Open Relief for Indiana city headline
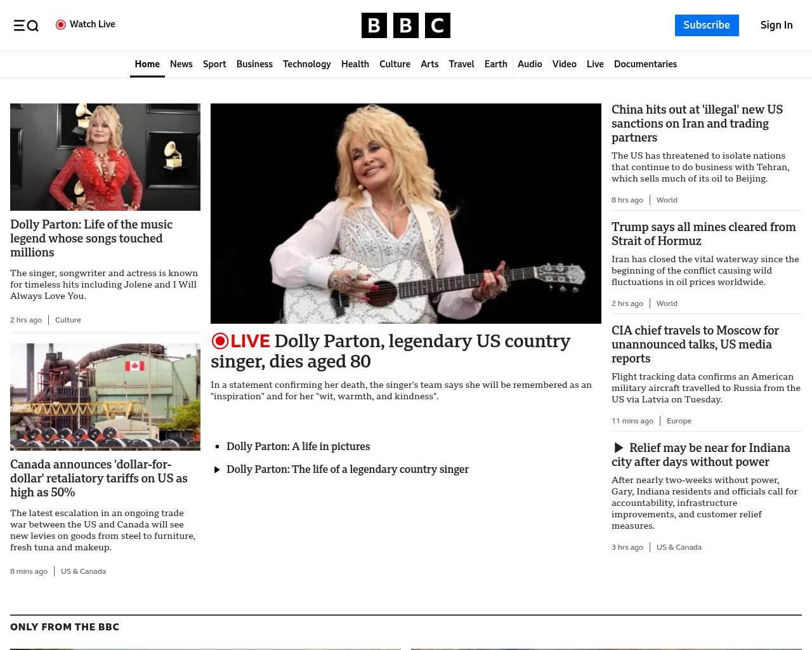The height and width of the screenshot is (650, 812). (701, 455)
